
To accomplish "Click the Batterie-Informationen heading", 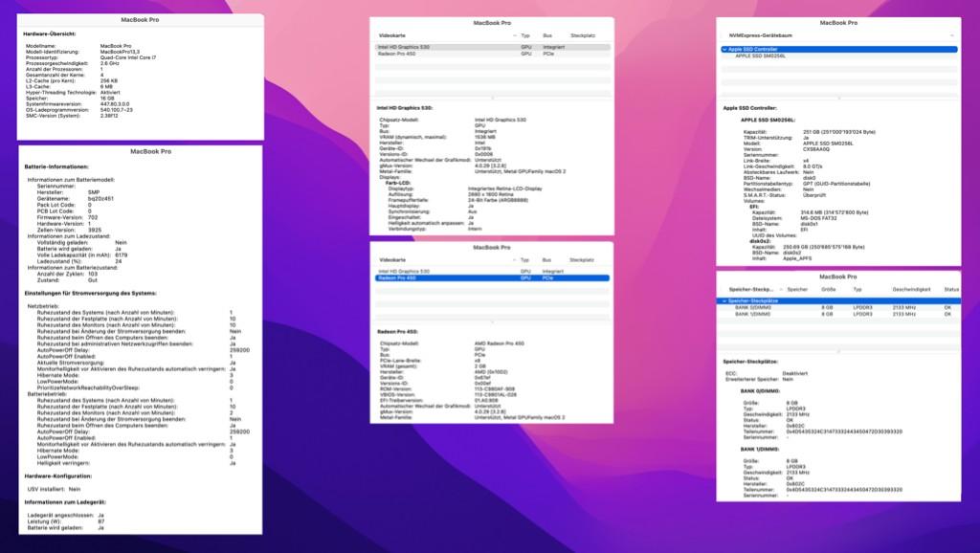I will [56, 166].
